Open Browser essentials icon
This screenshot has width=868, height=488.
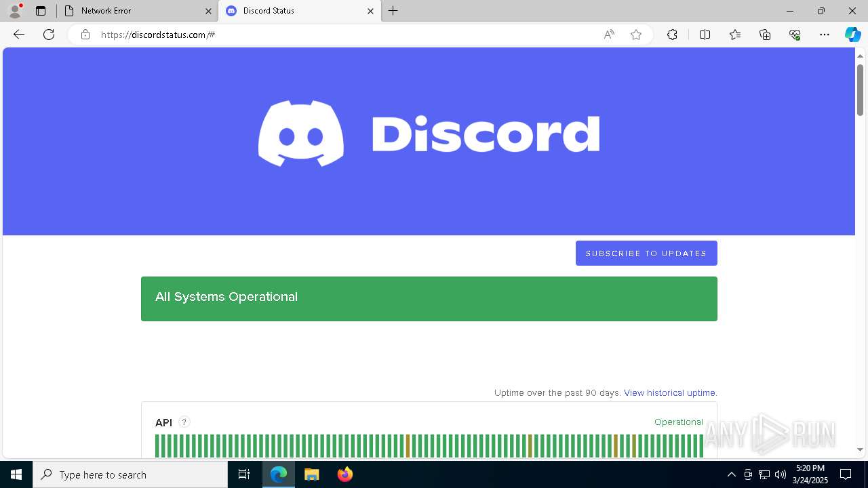[795, 35]
